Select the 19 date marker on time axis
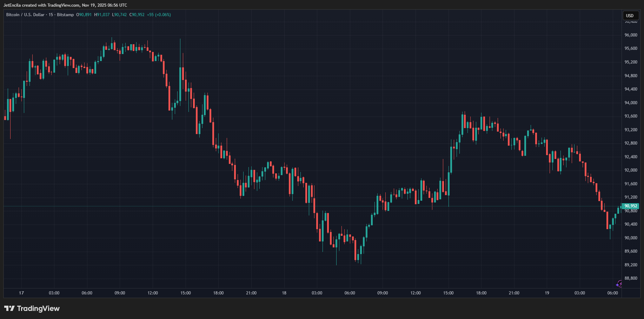This screenshot has width=644, height=319. [x=547, y=293]
